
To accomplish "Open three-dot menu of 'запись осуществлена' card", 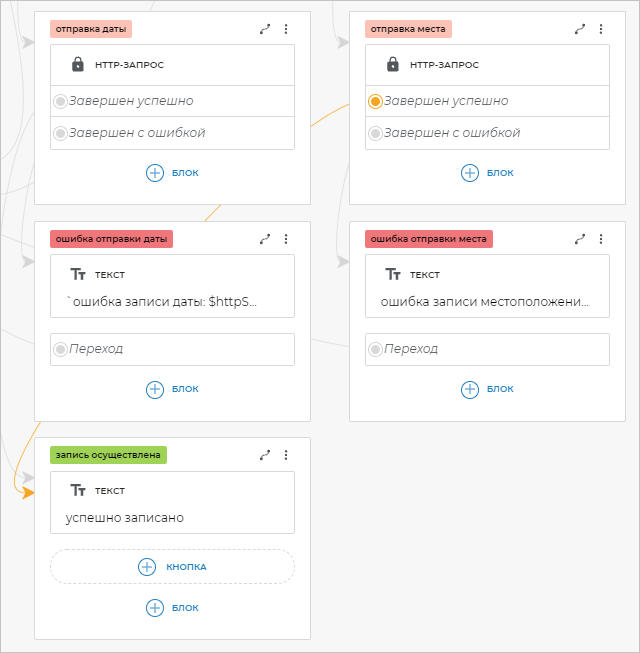I will tap(286, 455).
